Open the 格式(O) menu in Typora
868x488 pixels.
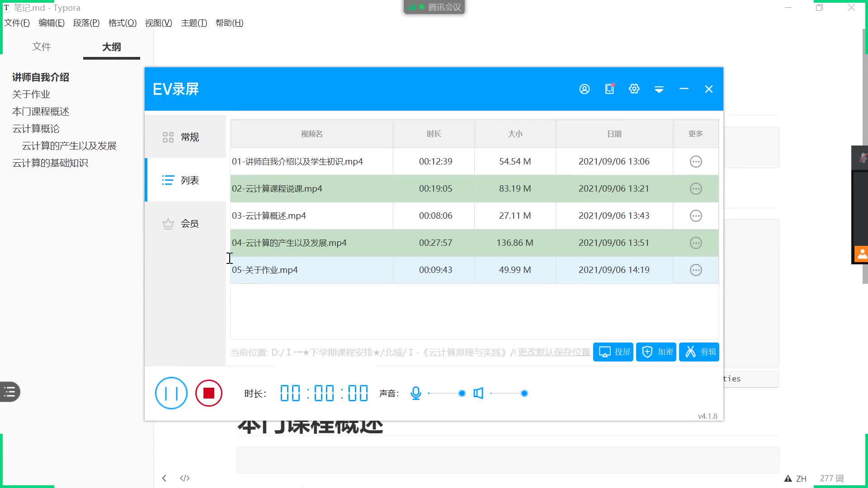pos(123,23)
